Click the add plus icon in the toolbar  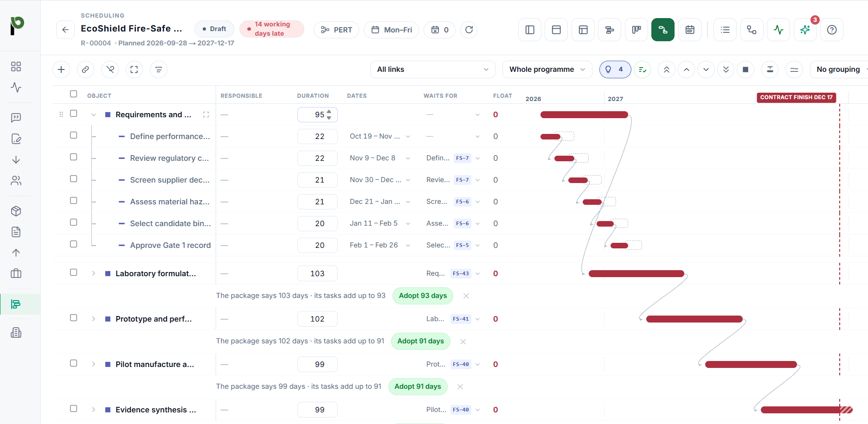click(x=61, y=70)
